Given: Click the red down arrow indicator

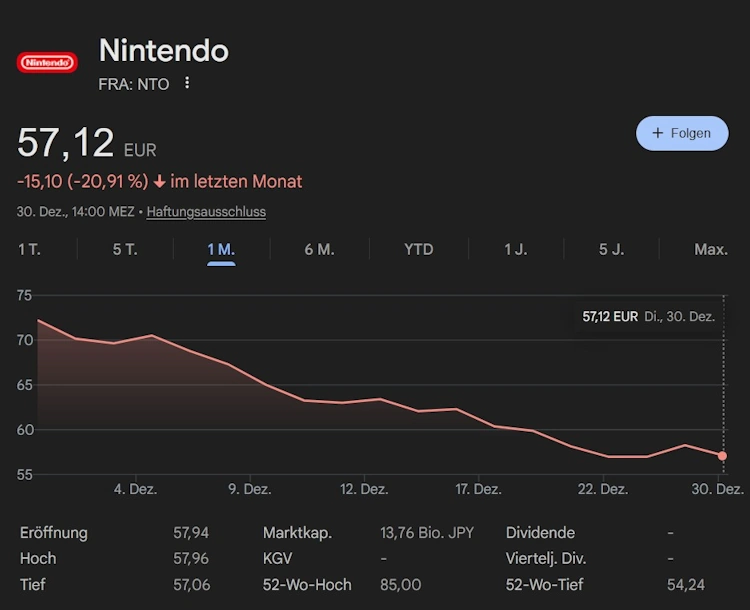Looking at the screenshot, I should coord(159,182).
